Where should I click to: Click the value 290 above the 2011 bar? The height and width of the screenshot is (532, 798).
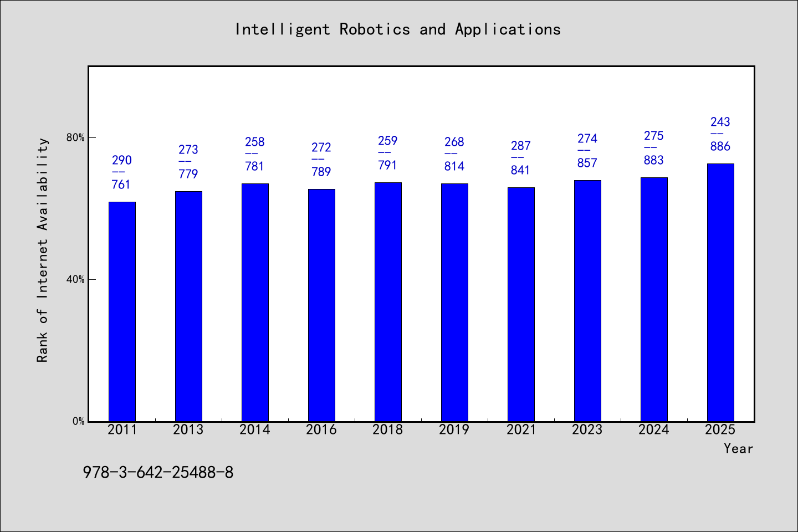tap(122, 160)
